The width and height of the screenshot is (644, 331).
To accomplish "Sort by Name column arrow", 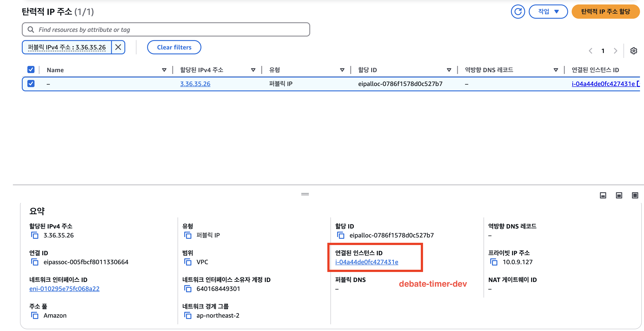I will pyautogui.click(x=164, y=70).
